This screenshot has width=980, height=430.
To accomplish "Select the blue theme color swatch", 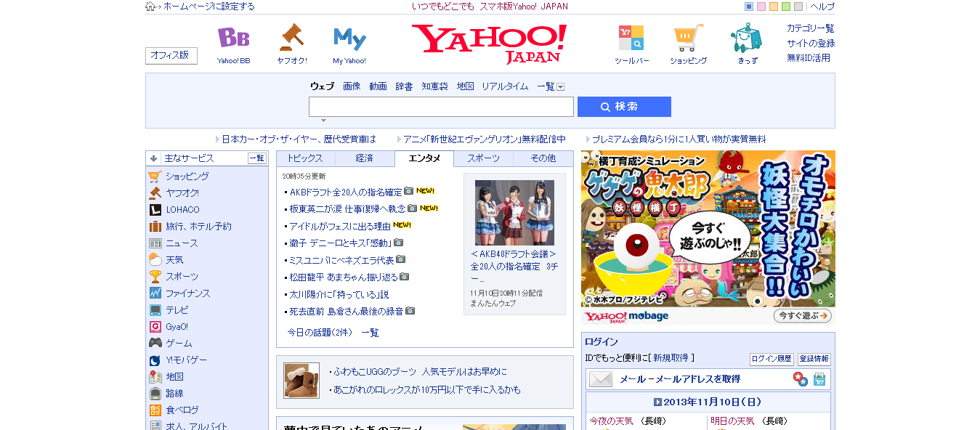I will click(749, 7).
